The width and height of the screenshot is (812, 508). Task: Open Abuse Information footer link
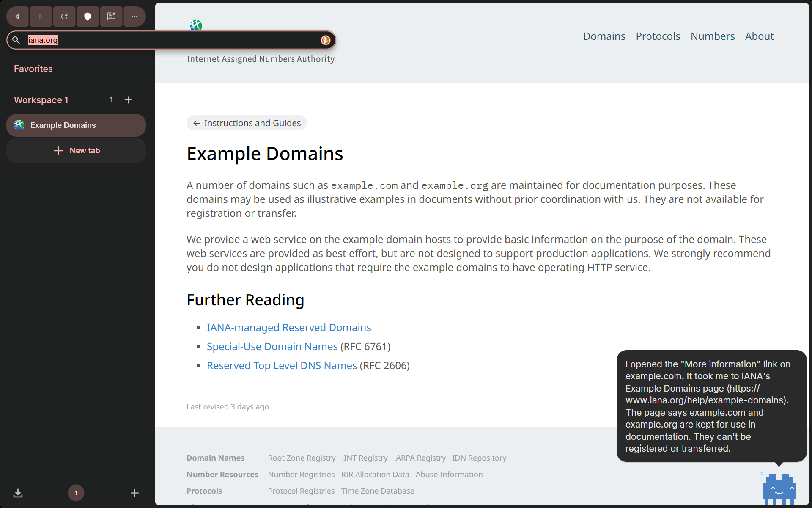coord(449,475)
